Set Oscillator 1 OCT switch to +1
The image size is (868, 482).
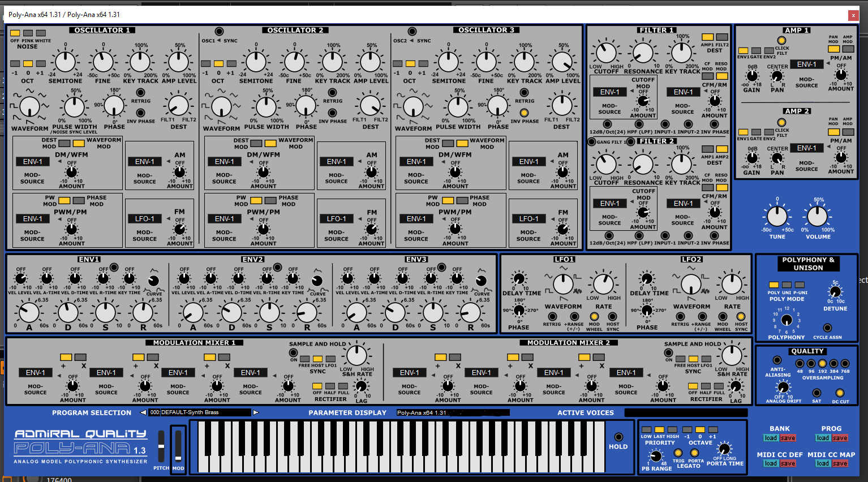[x=40, y=64]
